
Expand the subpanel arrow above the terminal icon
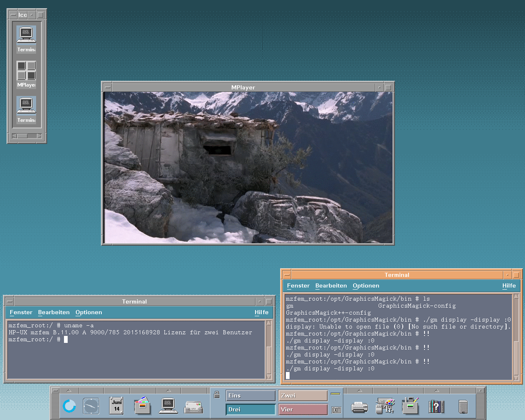168,390
